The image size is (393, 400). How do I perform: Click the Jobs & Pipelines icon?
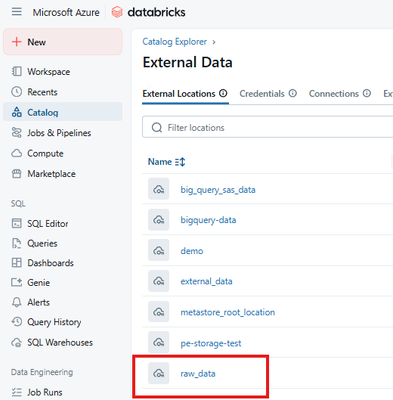(x=17, y=133)
